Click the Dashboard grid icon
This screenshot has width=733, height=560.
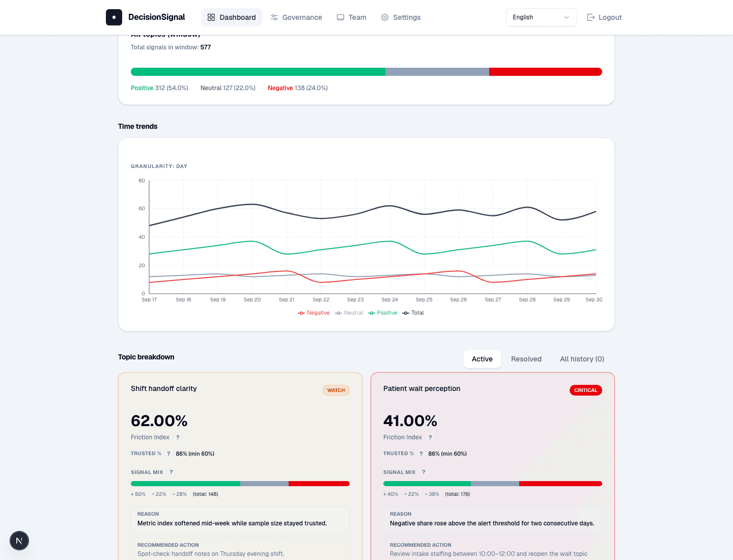click(x=211, y=17)
